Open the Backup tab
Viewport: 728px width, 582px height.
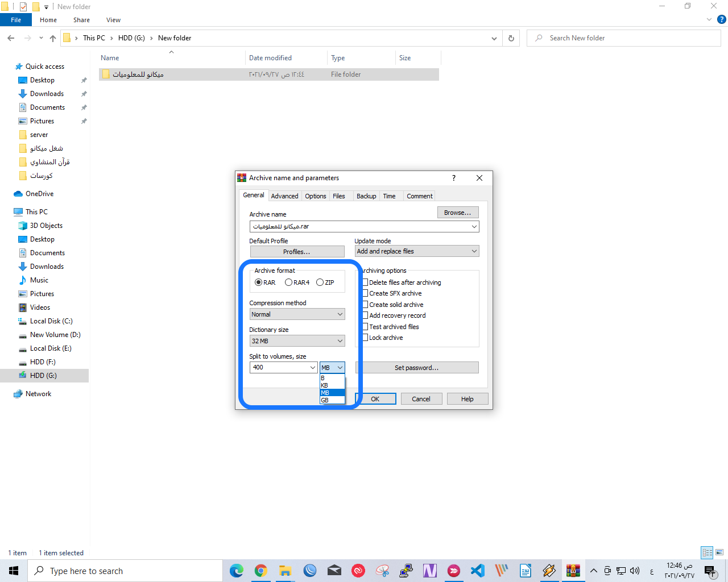tap(366, 196)
